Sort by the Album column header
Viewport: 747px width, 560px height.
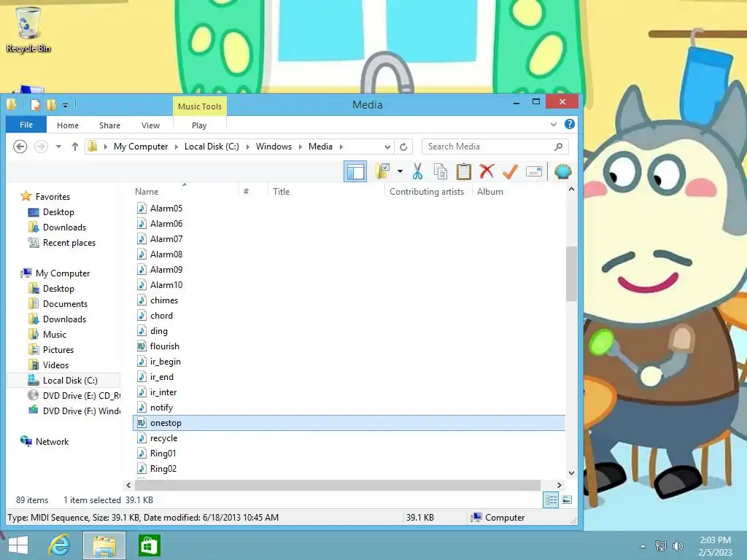[x=489, y=192]
